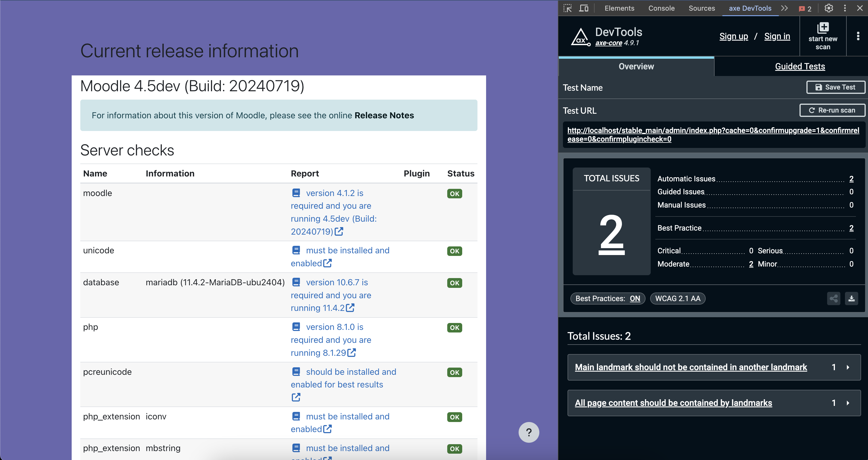Close the DevTools panel
The width and height of the screenshot is (868, 460).
coord(860,8)
